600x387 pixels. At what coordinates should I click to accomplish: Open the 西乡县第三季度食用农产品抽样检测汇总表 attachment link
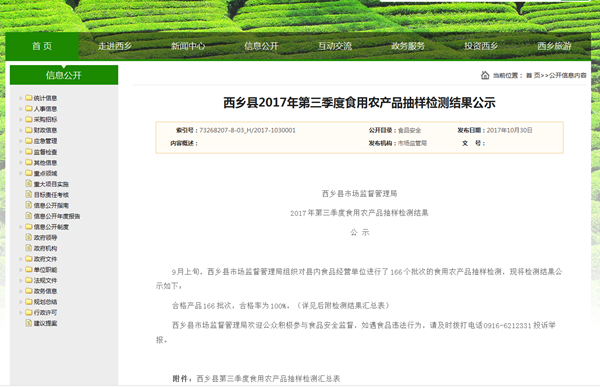coord(268,379)
